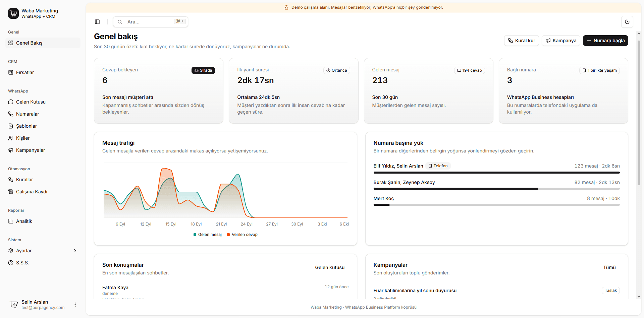The height and width of the screenshot is (318, 644).
Task: Click the Kampanya header button
Action: pos(561,41)
